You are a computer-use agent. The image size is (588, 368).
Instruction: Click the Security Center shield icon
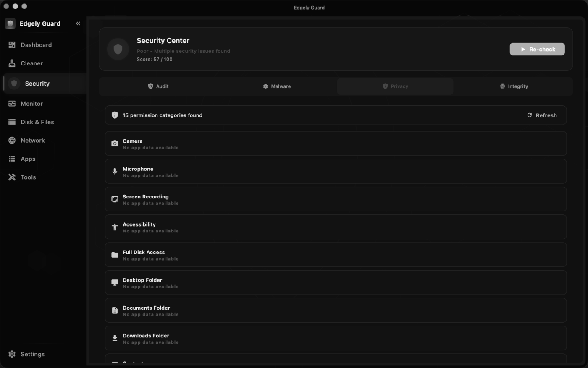tap(118, 49)
